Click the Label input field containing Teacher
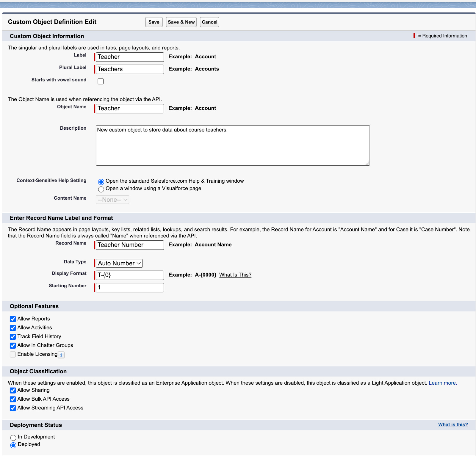 pyautogui.click(x=130, y=57)
